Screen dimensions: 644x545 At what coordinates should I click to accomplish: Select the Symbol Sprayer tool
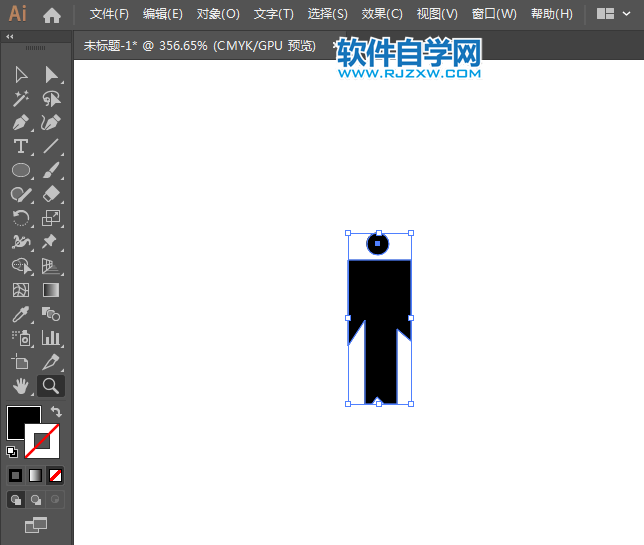pos(21,338)
